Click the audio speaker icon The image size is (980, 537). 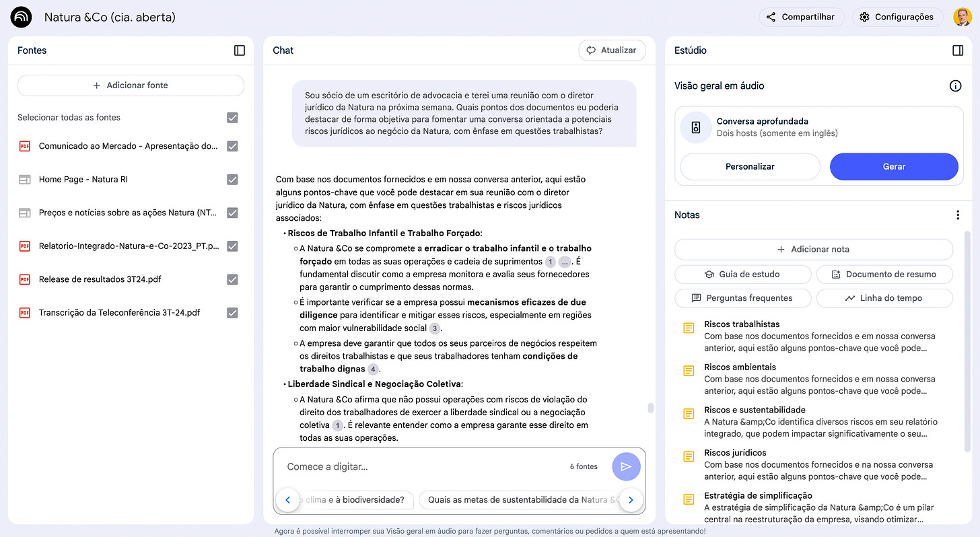pos(696,127)
